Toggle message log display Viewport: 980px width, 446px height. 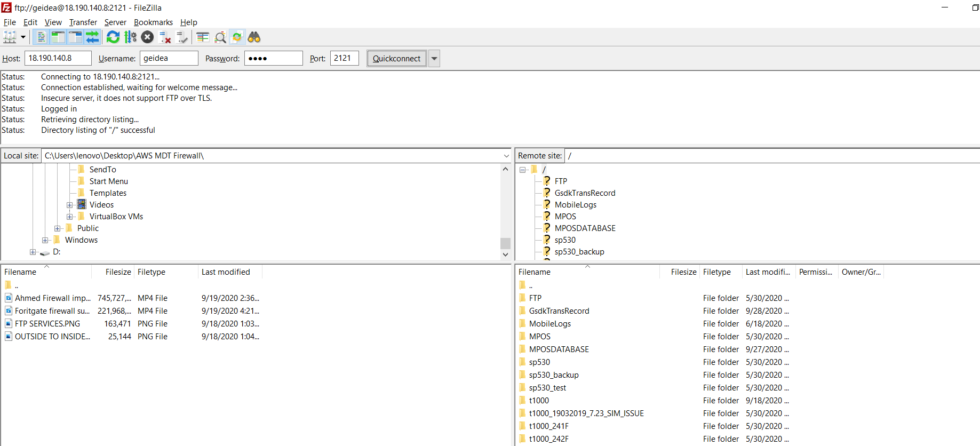click(x=41, y=37)
